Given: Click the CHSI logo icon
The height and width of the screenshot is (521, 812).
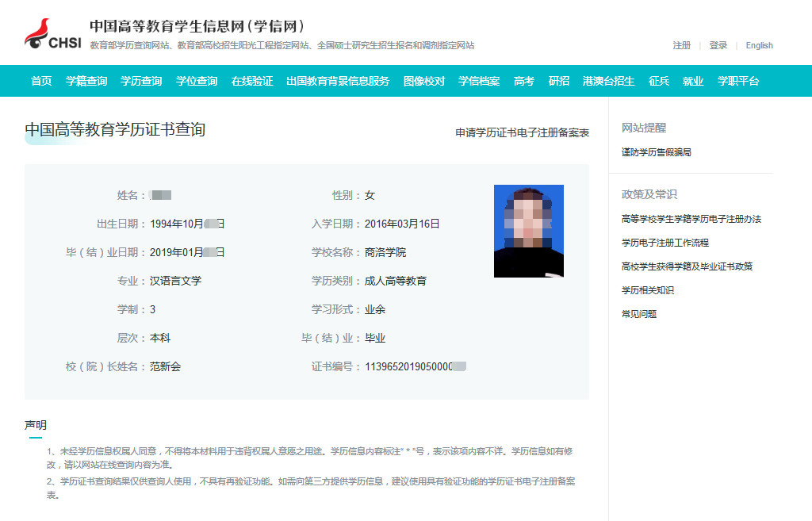Looking at the screenshot, I should [52, 34].
